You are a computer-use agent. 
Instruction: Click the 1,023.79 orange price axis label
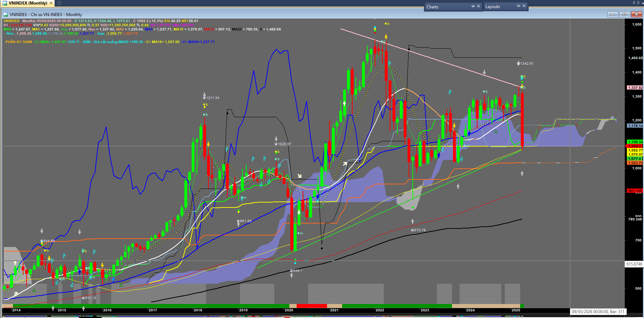click(635, 163)
